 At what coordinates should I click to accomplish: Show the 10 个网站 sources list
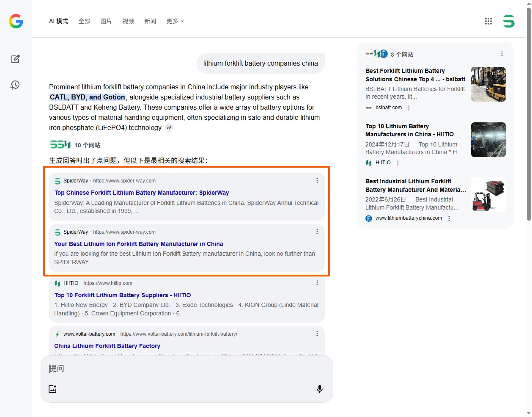75,145
